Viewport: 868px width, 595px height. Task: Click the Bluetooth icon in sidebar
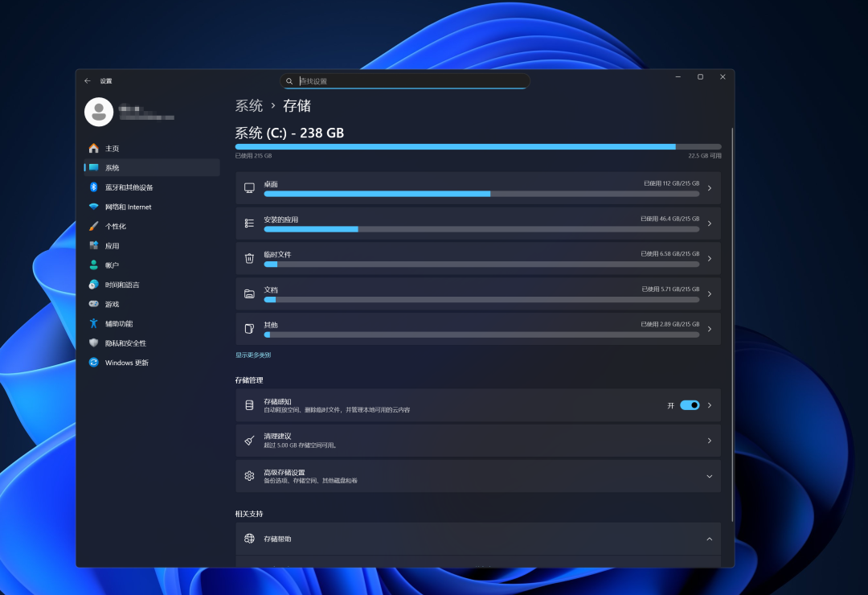click(93, 187)
